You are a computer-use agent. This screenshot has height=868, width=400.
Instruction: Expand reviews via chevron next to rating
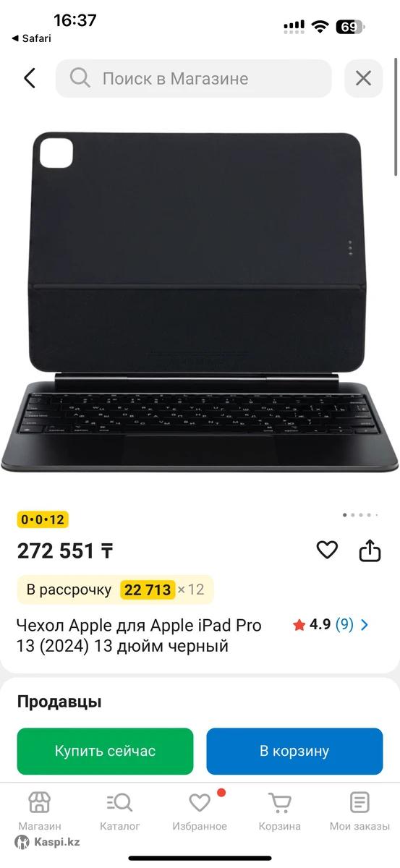tap(365, 625)
